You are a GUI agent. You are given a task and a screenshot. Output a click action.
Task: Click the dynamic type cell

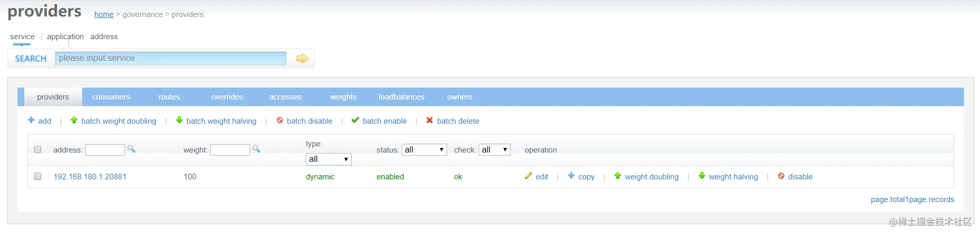point(320,176)
